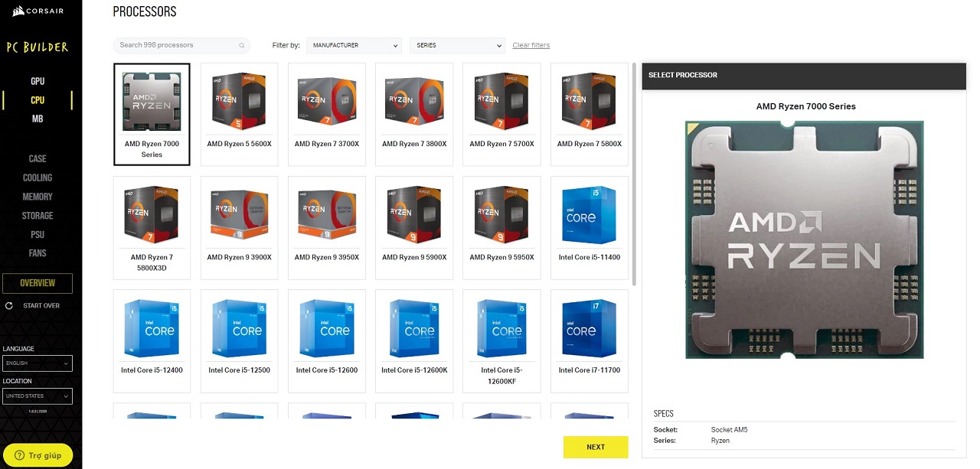
Task: Click the Clear filters link
Action: point(531,45)
